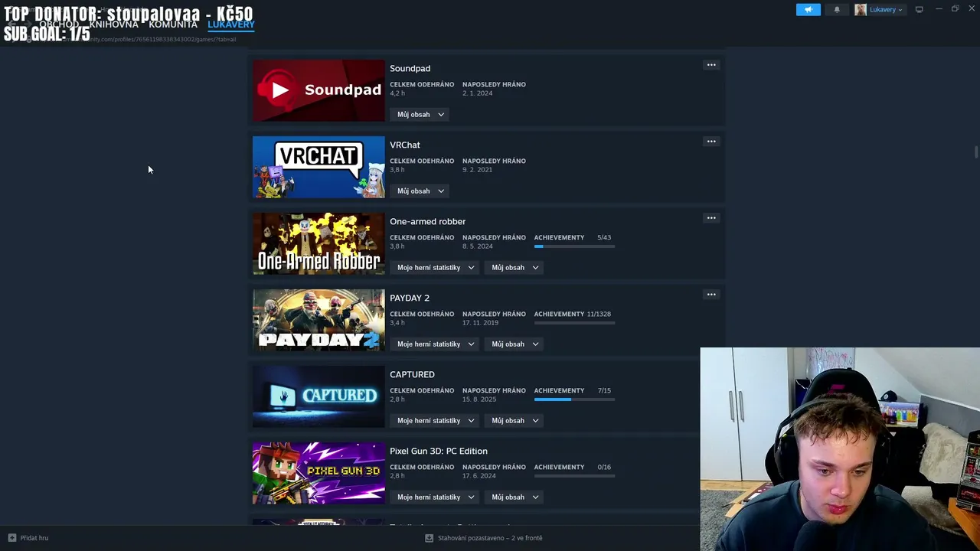Click Přidat hru to add a game
Image resolution: width=980 pixels, height=551 pixels.
point(34,538)
